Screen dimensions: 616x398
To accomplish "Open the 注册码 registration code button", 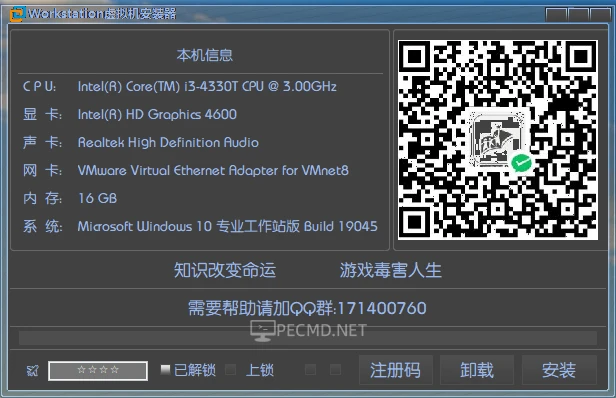I will [396, 370].
